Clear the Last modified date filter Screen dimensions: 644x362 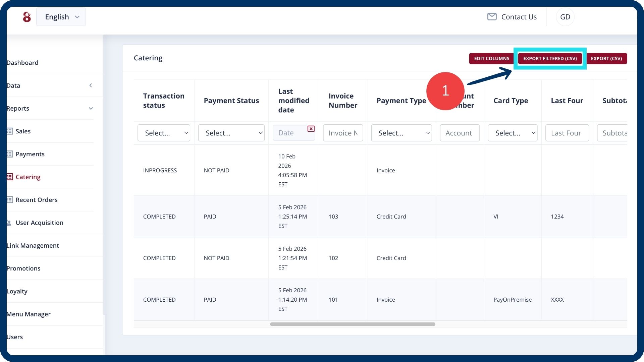pyautogui.click(x=311, y=129)
